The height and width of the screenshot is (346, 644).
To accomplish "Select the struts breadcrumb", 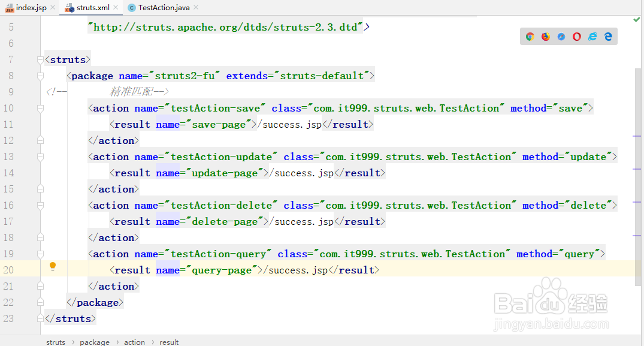I will tap(56, 342).
